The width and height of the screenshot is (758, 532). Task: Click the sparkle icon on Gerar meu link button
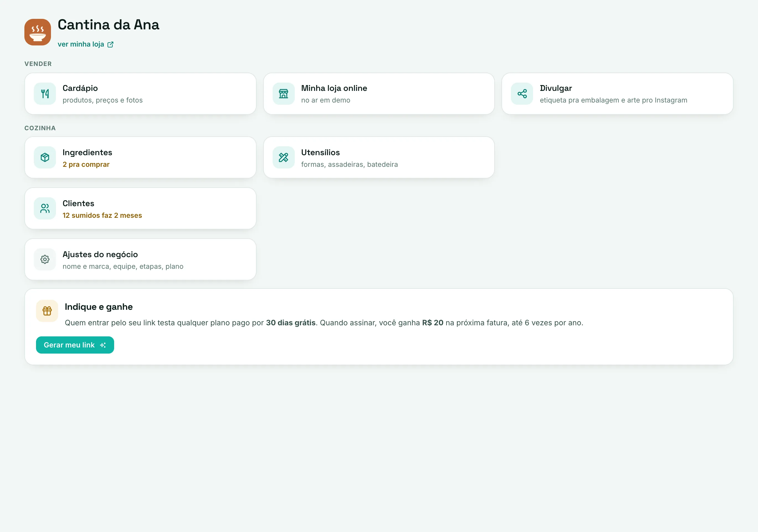coord(103,345)
